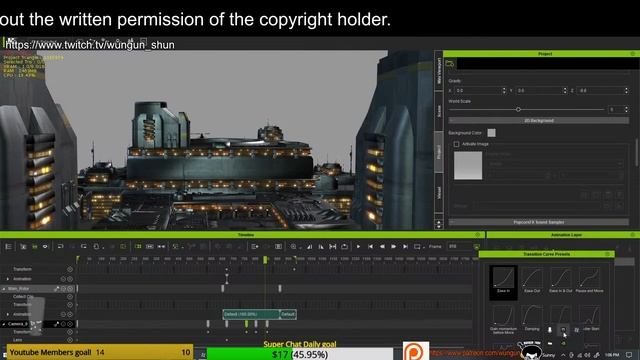
Task: Click the eye icon in the Timeline toolbar
Action: coord(45,247)
